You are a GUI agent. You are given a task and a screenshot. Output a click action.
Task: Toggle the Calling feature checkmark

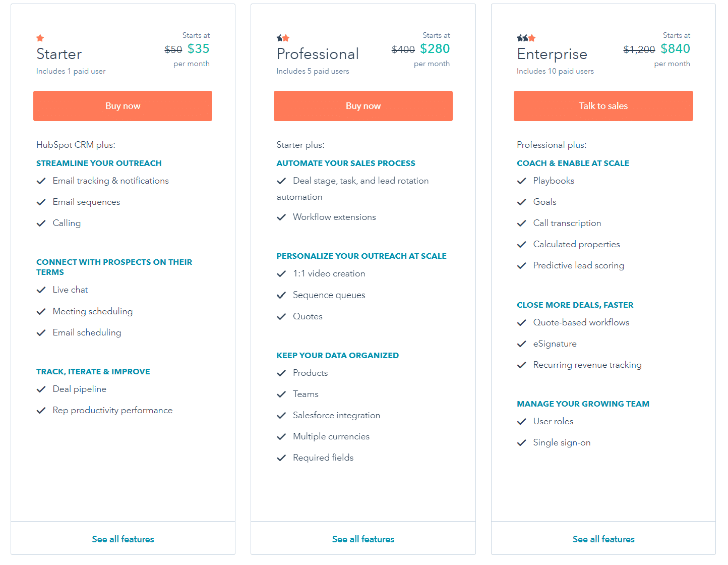tap(41, 223)
